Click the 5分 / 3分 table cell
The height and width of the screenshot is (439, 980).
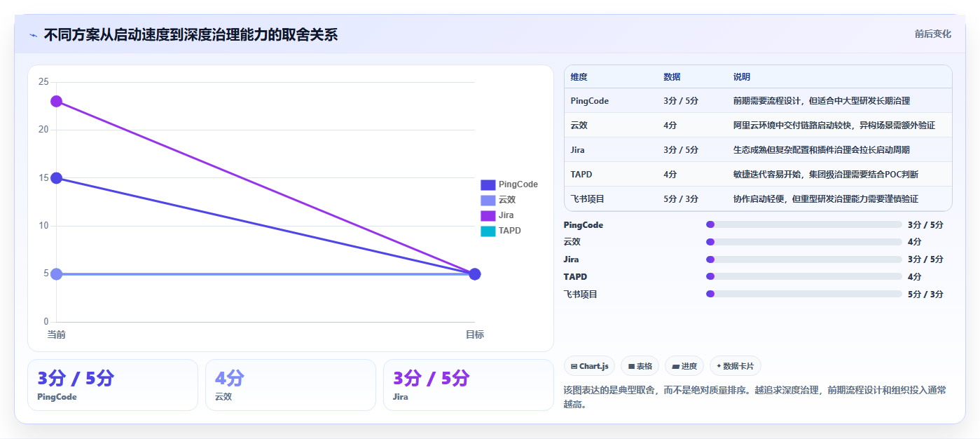click(681, 199)
